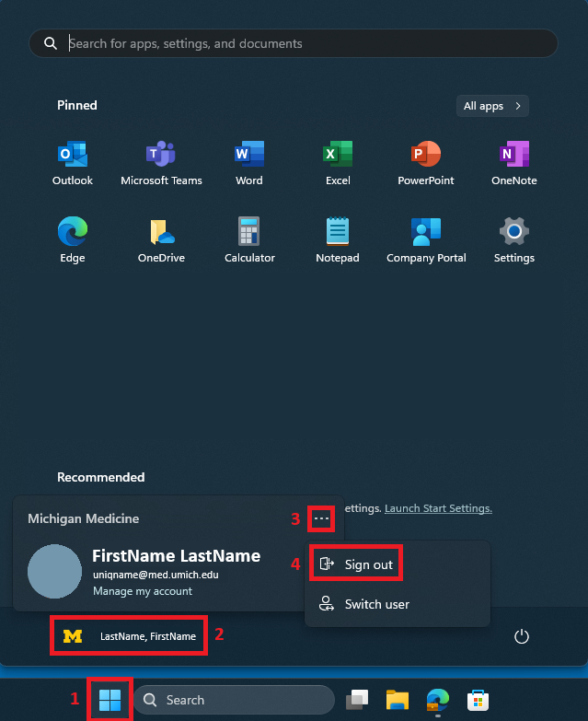Launch OneNote from pinned apps
The image size is (588, 721).
(x=514, y=163)
